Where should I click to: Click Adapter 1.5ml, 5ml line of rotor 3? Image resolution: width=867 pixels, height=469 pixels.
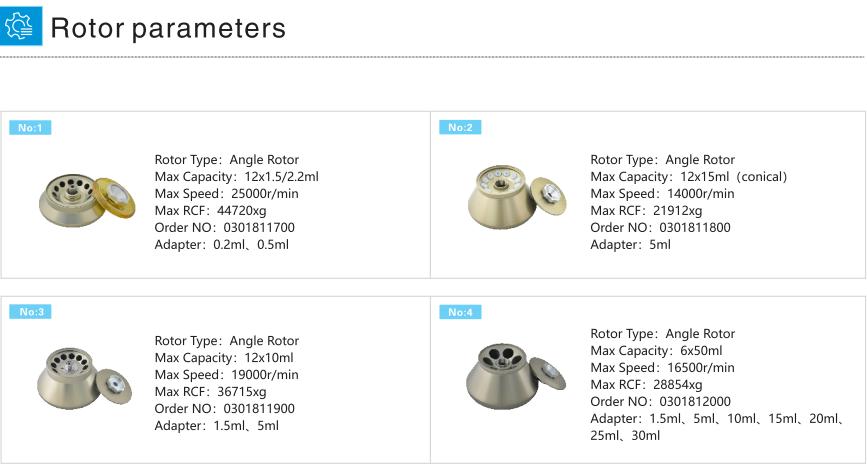coord(216,426)
